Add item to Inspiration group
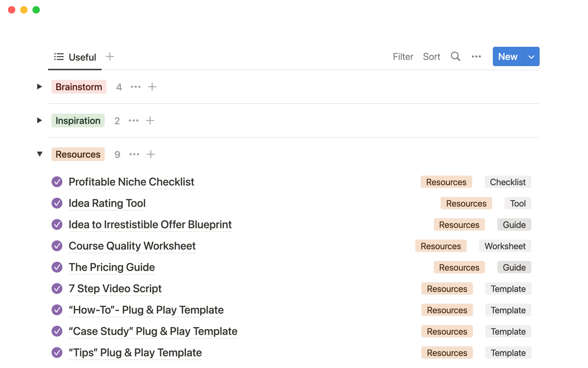Screen dimensions: 588x368 click(x=150, y=121)
